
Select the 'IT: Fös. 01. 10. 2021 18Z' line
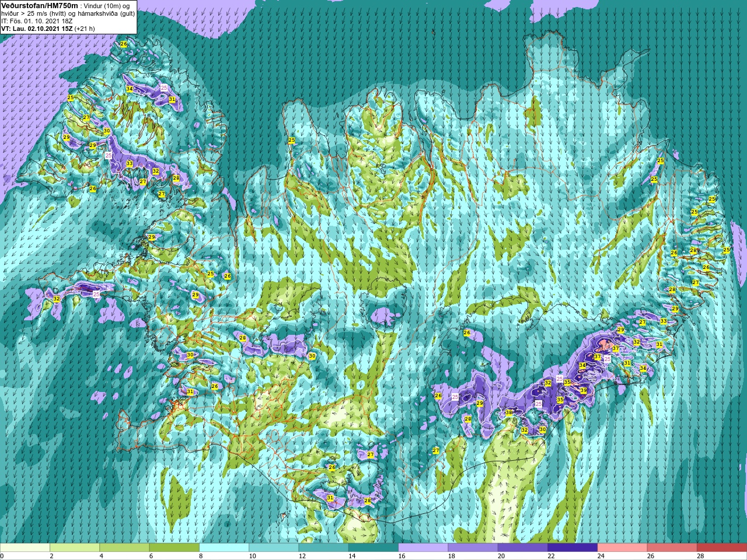(x=36, y=20)
